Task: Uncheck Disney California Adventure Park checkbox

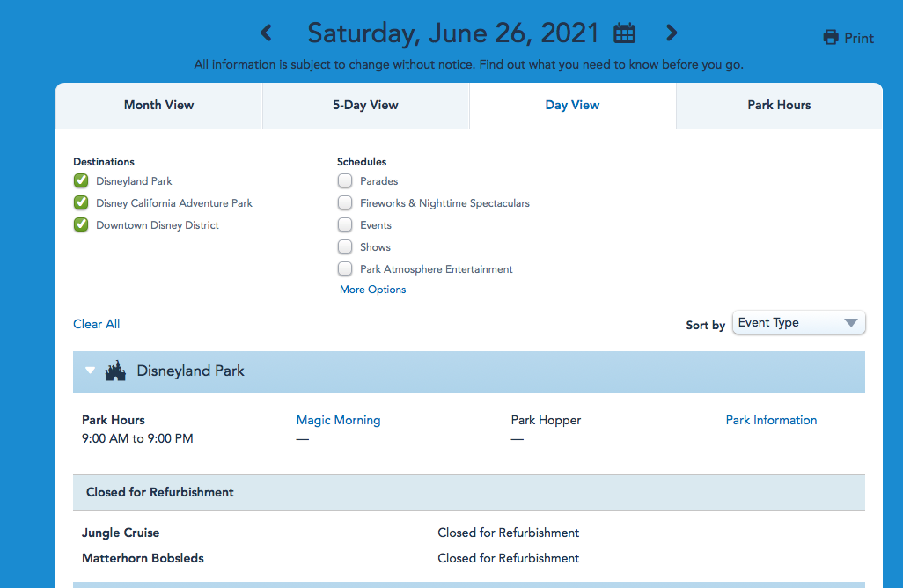Action: [x=81, y=203]
